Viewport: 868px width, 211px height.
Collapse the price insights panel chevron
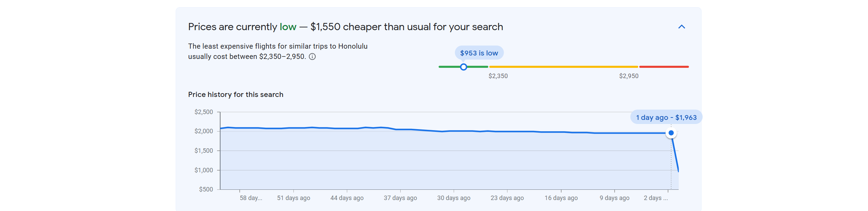point(681,27)
